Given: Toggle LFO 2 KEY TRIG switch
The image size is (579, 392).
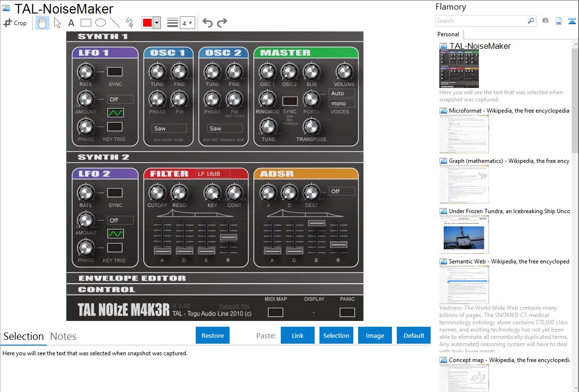Looking at the screenshot, I should pyautogui.click(x=115, y=248).
